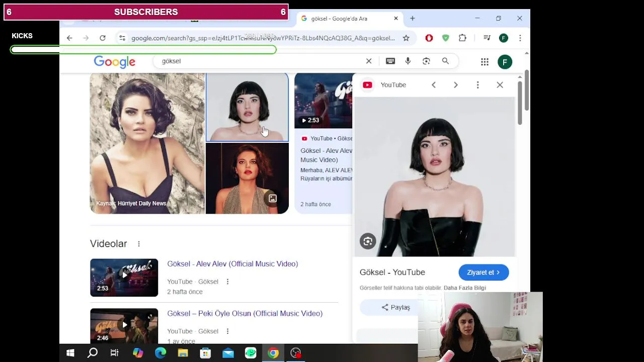Open the green shield extension

[x=446, y=38]
